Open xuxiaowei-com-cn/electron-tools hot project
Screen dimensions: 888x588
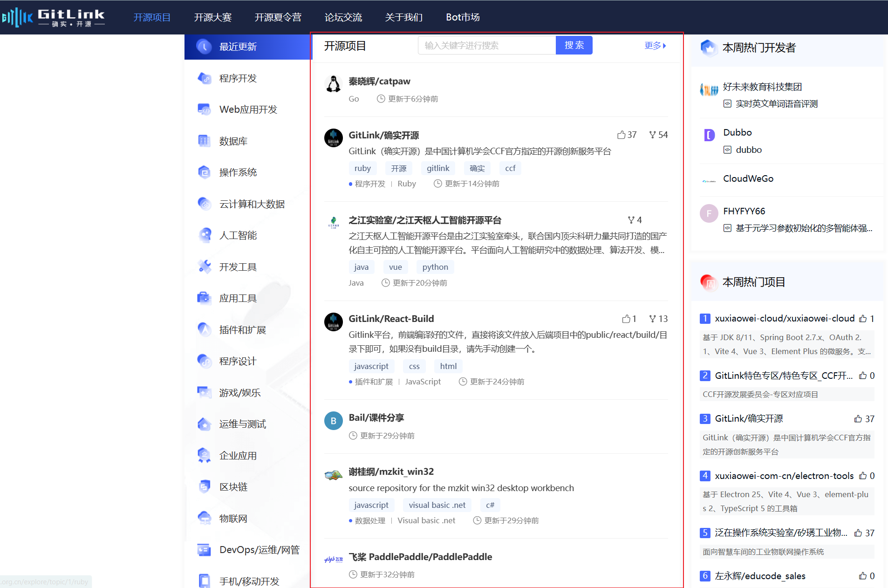(784, 476)
